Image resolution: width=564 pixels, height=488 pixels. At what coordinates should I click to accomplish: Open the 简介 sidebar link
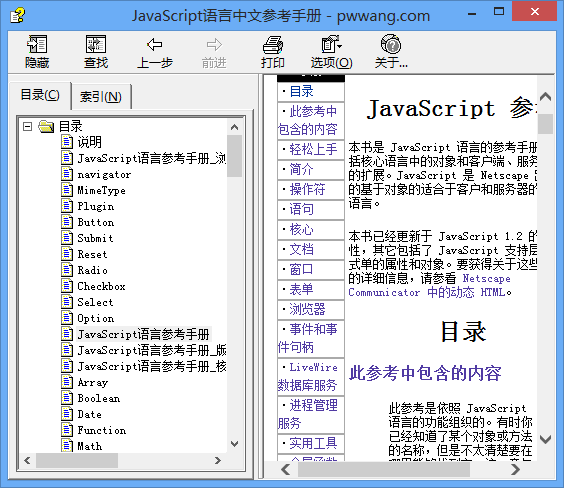click(x=301, y=169)
